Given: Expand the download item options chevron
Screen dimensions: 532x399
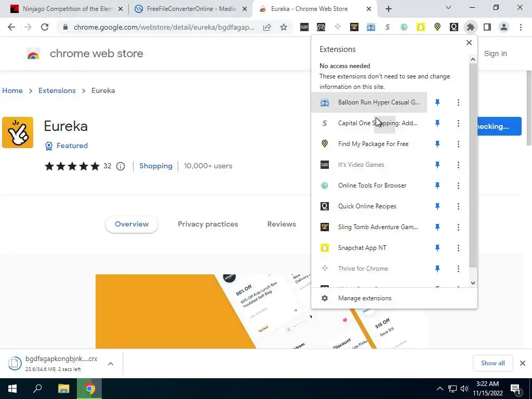Looking at the screenshot, I should coord(111,364).
